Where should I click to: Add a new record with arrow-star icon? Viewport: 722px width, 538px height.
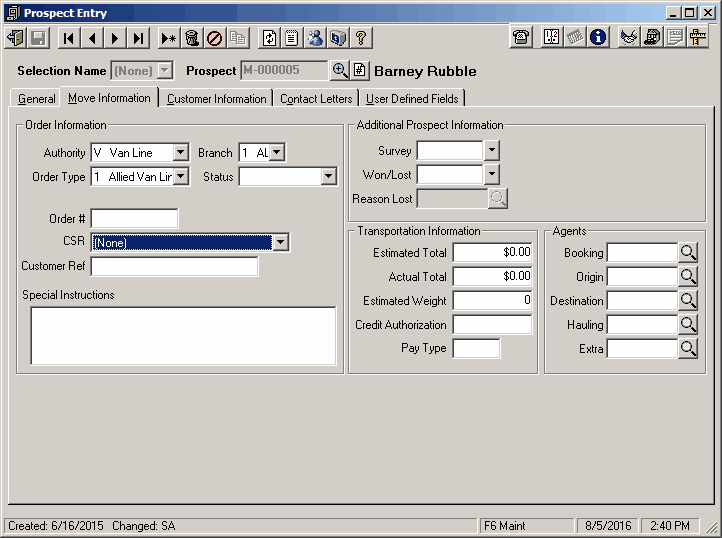(169, 38)
